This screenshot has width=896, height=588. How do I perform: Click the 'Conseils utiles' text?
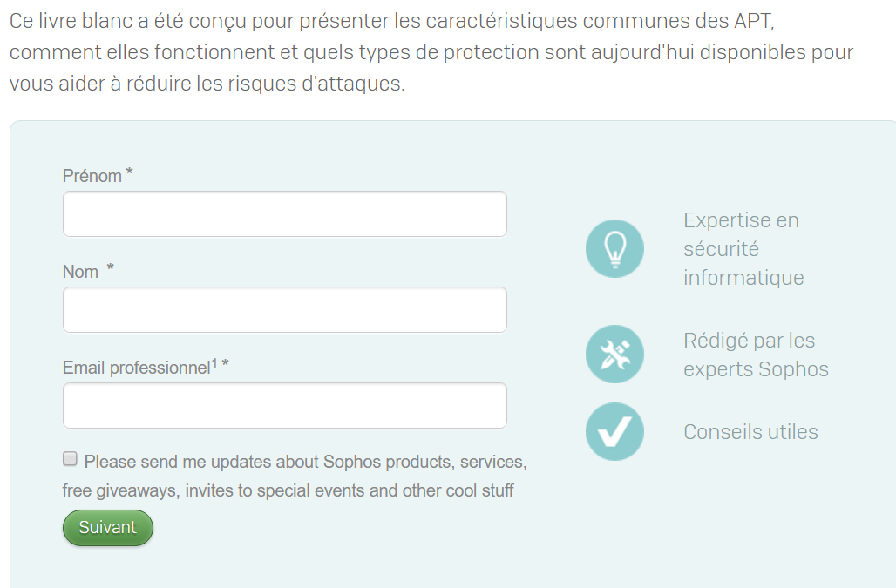click(x=750, y=431)
